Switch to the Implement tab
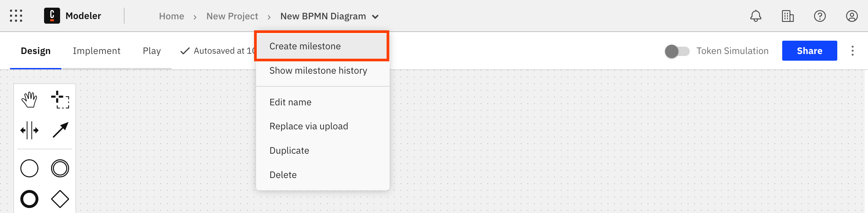Viewport: 868px width, 213px height. 97,51
